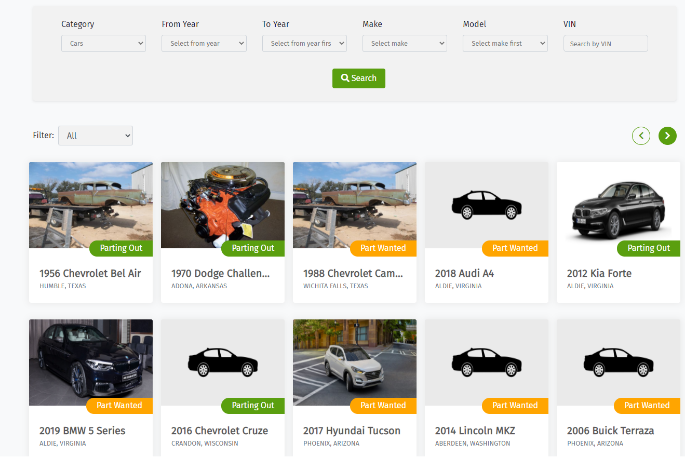
Task: Expand the From Year dropdown
Action: click(x=204, y=44)
